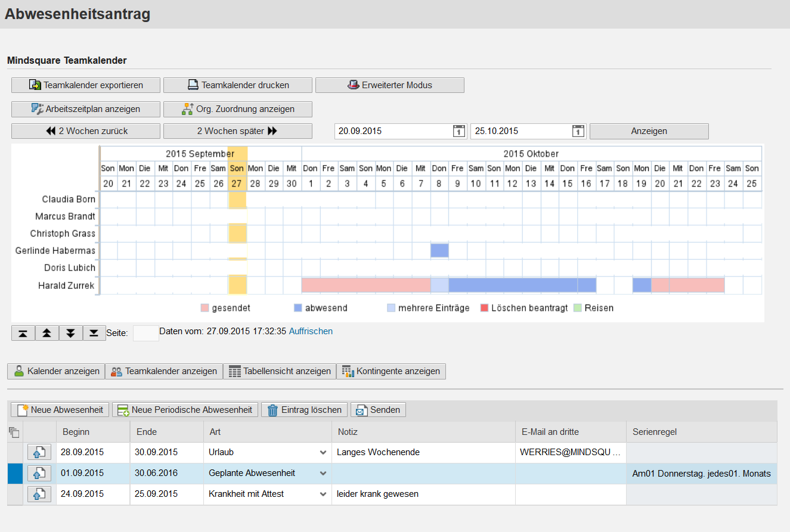
Task: Open Kalender anzeigen view
Action: click(56, 371)
